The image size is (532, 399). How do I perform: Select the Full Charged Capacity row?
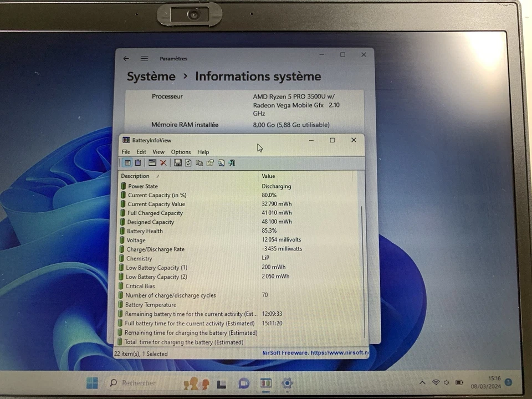pyautogui.click(x=238, y=213)
